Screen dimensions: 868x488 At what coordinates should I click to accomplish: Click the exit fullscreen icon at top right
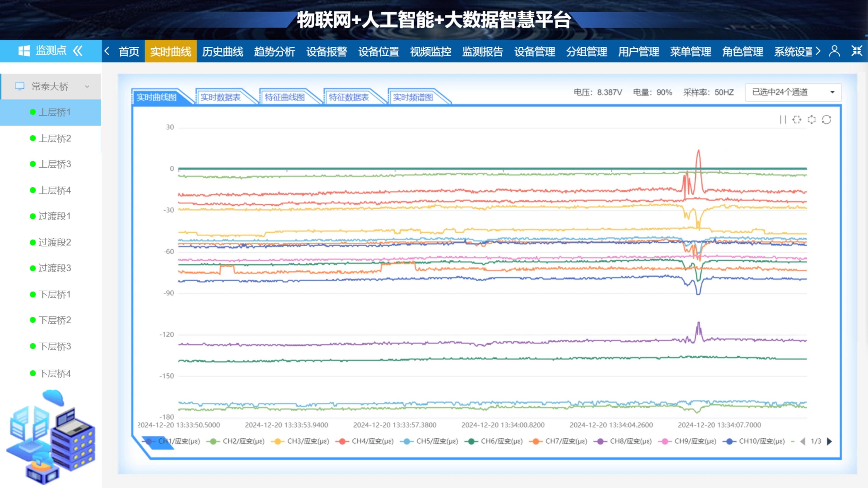pyautogui.click(x=856, y=51)
